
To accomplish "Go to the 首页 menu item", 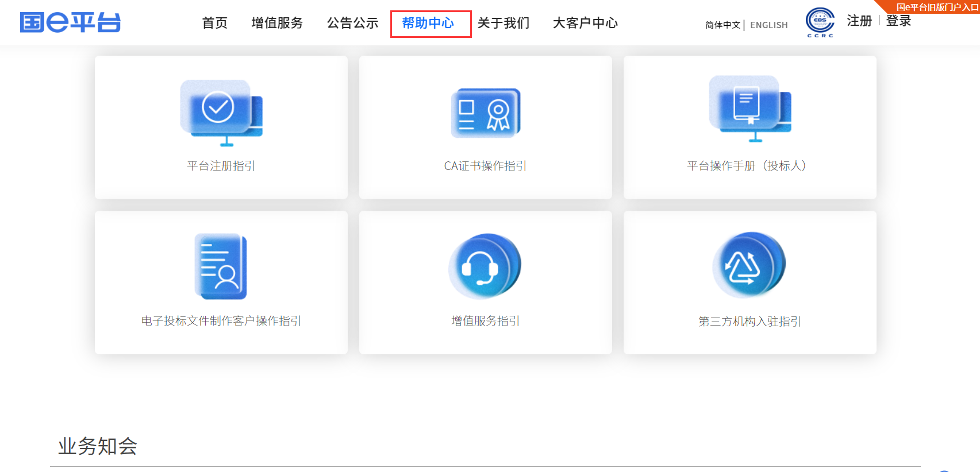I will (x=215, y=23).
